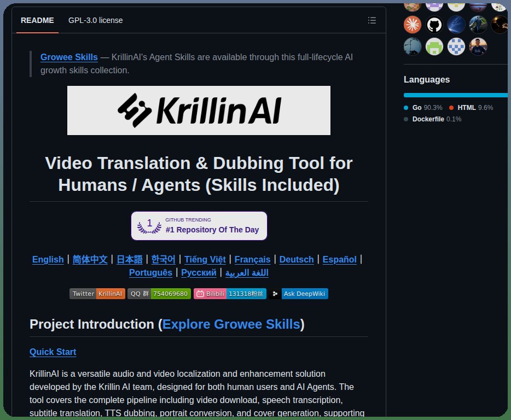511x420 pixels.
Task: Open the green pixel identicon avatar
Action: coord(434,46)
